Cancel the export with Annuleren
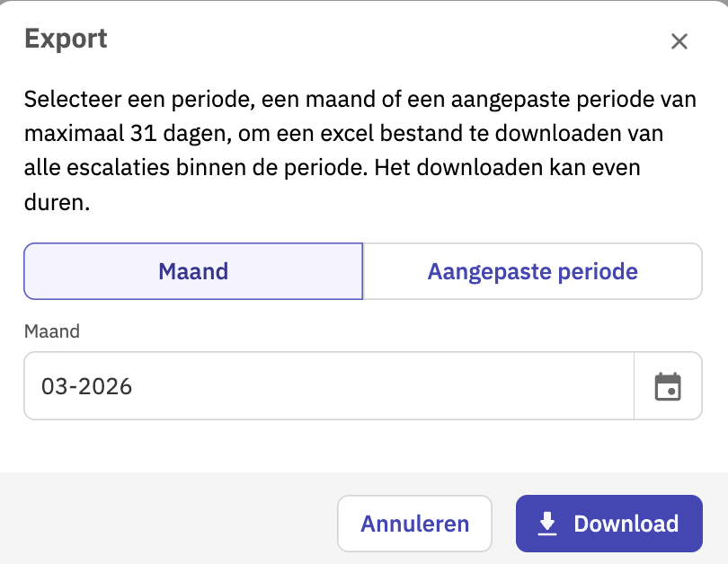Viewport: 728px width, 564px height. tap(414, 524)
